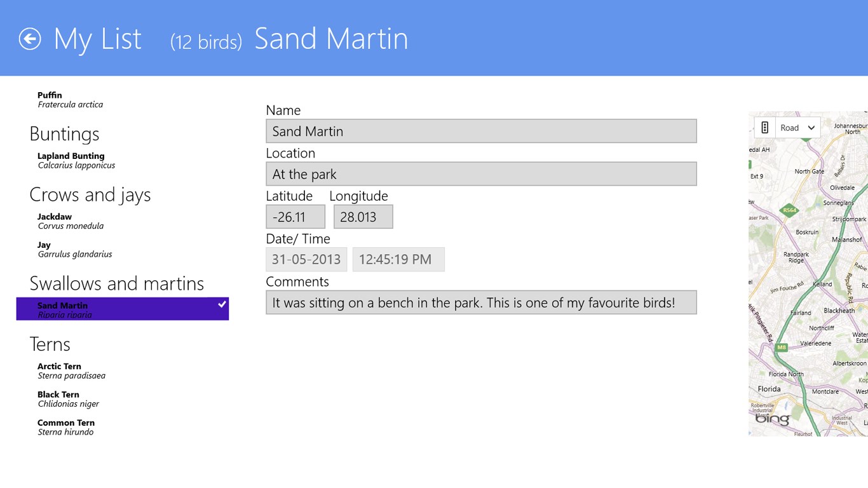Select Black Tern in the list
Screen dimensions: 868x488
tap(68, 398)
